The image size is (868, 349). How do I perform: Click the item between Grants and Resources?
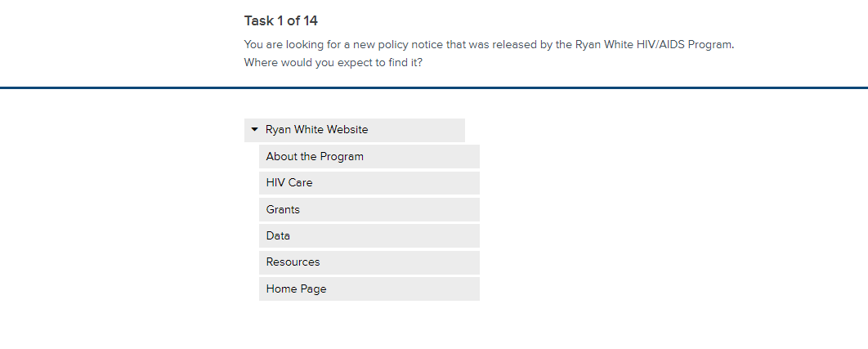[x=278, y=236]
